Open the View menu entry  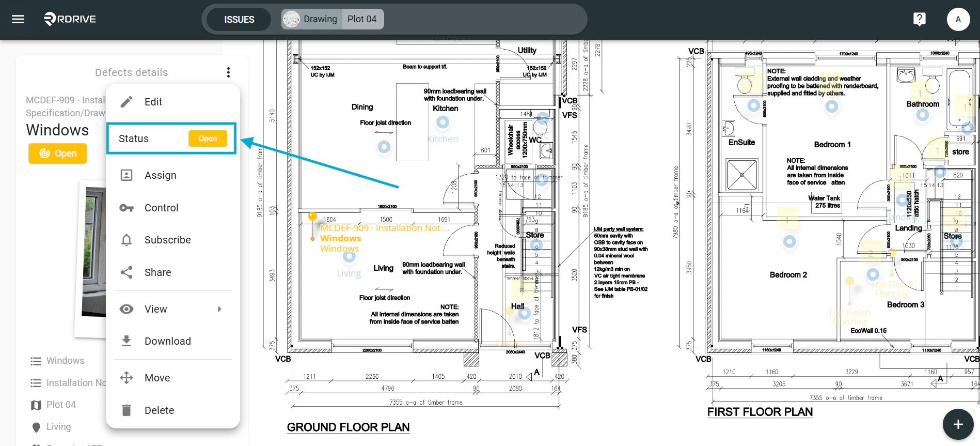[x=173, y=309]
